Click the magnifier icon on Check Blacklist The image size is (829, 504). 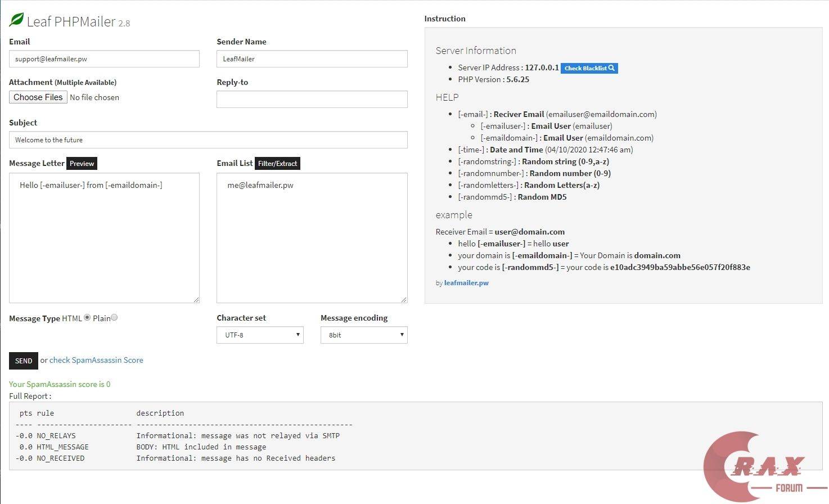coord(612,68)
